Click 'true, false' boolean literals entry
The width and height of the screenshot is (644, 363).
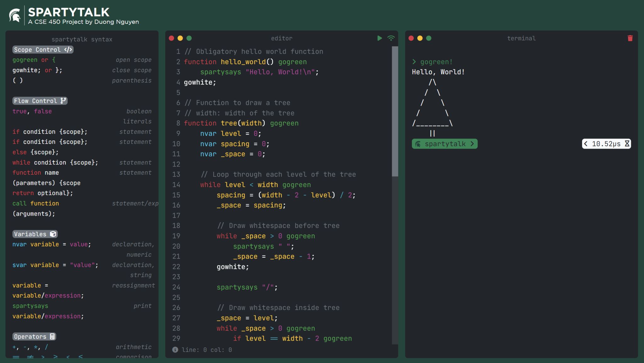point(32,111)
